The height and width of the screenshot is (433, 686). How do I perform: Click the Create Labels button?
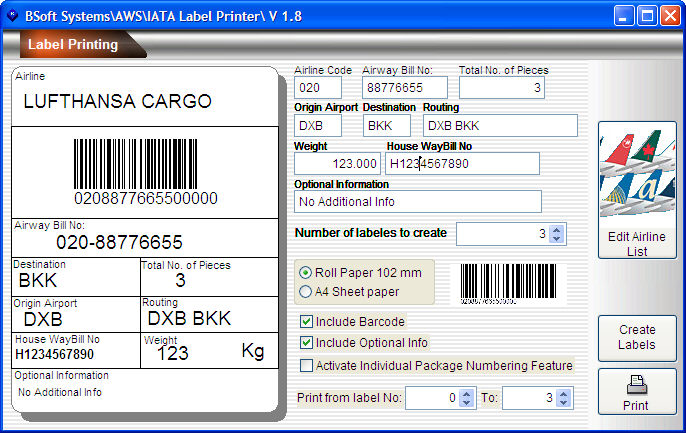click(637, 337)
